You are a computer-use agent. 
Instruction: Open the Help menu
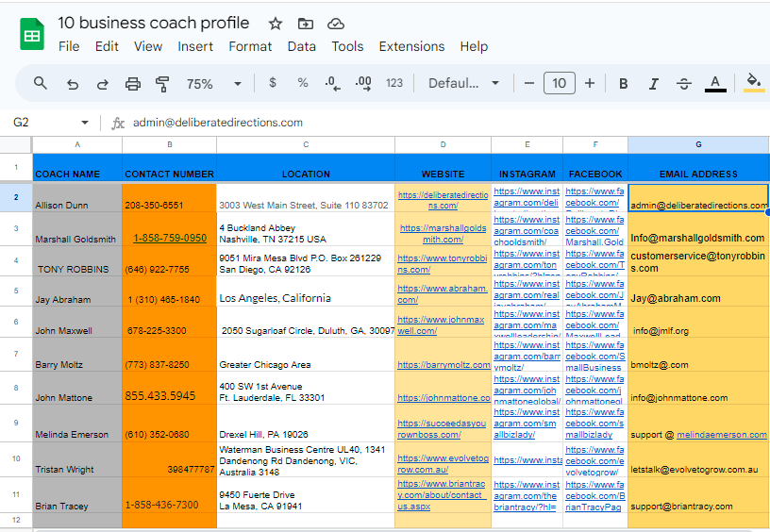pyautogui.click(x=474, y=46)
